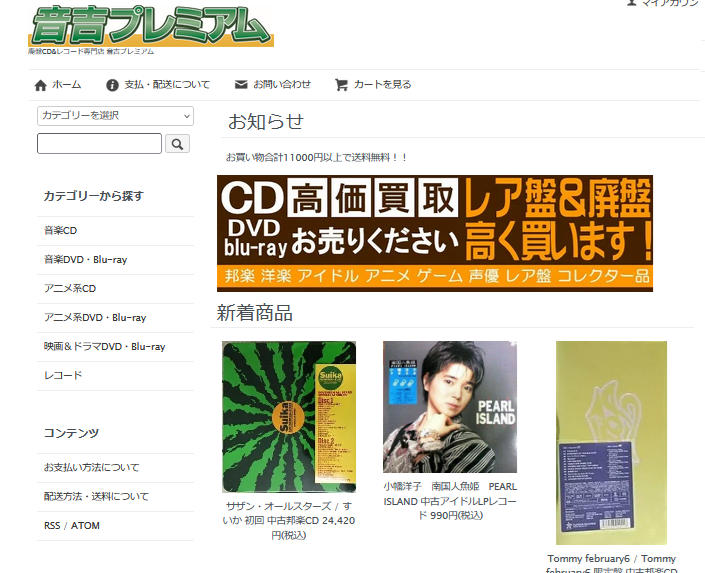
Task: Click the product search text field
Action: (99, 144)
